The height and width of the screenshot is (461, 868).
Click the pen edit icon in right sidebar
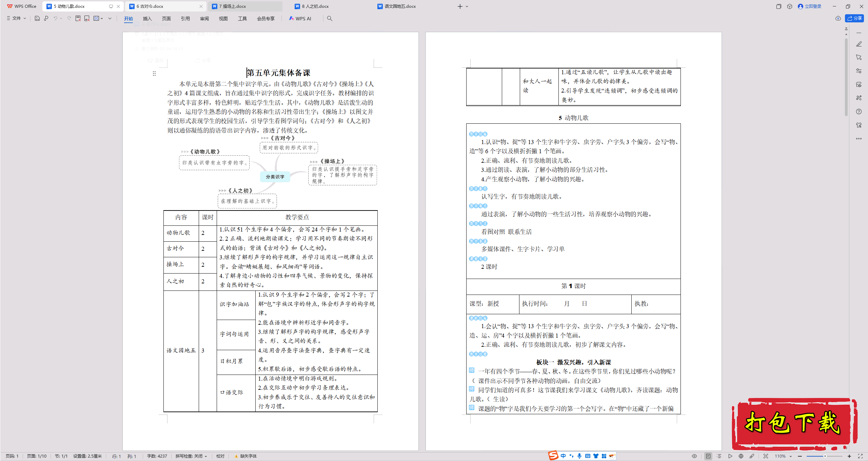point(859,44)
